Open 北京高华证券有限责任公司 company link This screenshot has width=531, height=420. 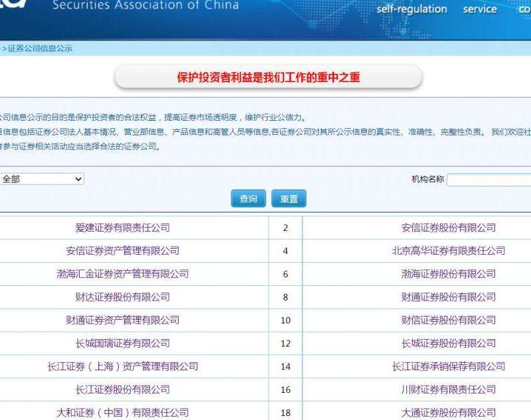449,251
